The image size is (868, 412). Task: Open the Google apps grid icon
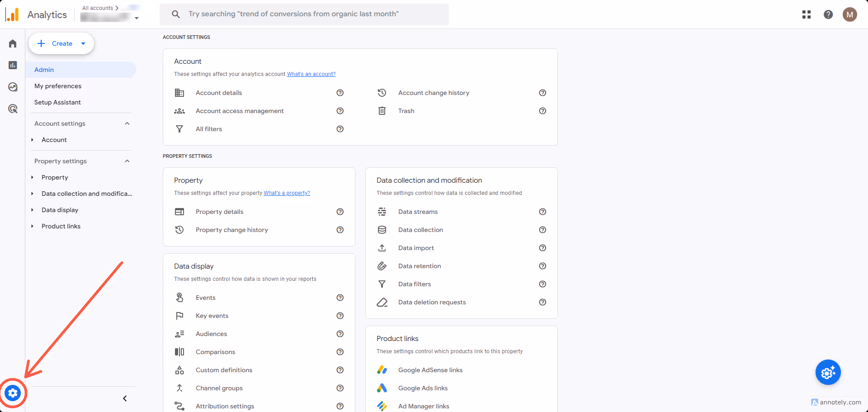pyautogui.click(x=807, y=14)
